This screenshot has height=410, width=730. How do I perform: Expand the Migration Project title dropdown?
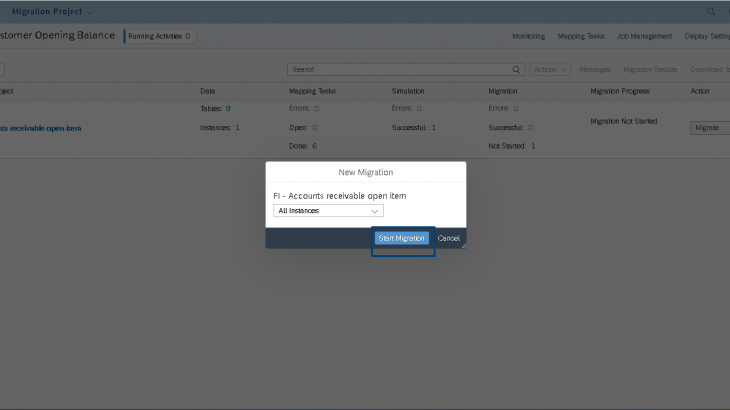pos(93,12)
